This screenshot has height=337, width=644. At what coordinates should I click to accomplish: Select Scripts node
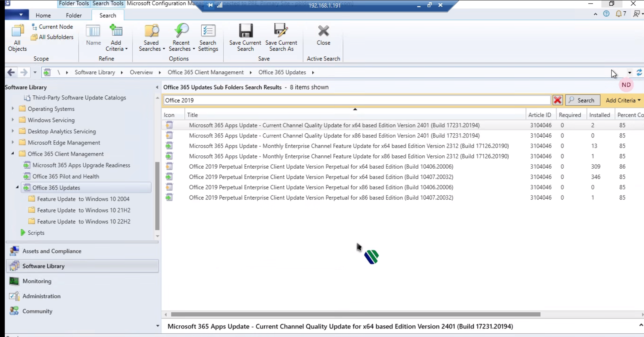click(x=36, y=233)
